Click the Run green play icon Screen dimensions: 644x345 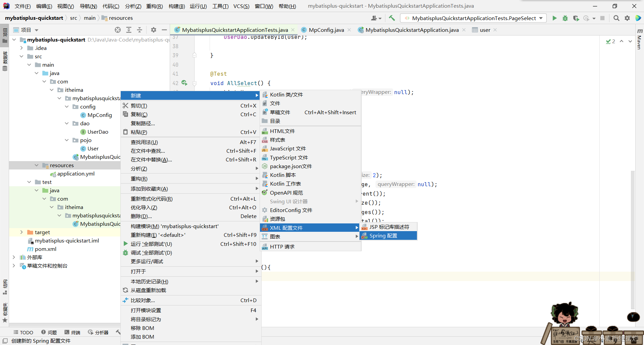tap(554, 18)
